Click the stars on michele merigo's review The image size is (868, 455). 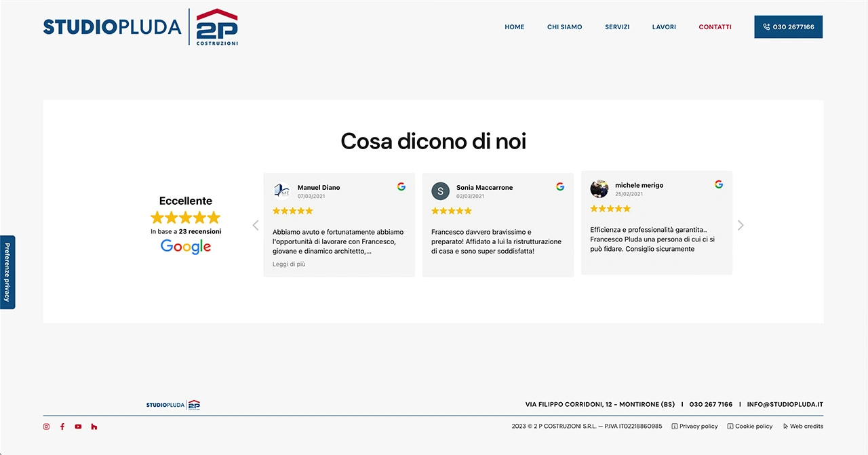(x=610, y=208)
